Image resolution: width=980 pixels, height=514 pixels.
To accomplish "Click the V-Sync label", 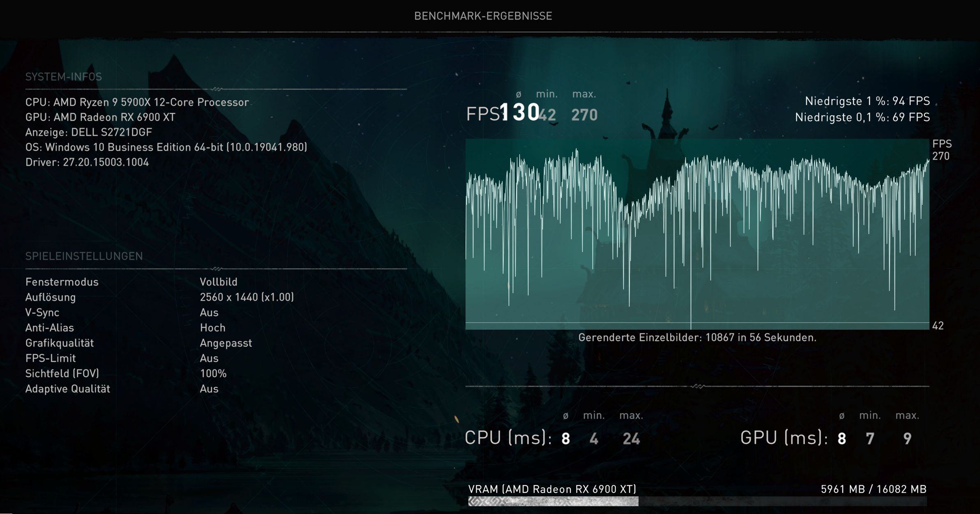I will coord(42,312).
